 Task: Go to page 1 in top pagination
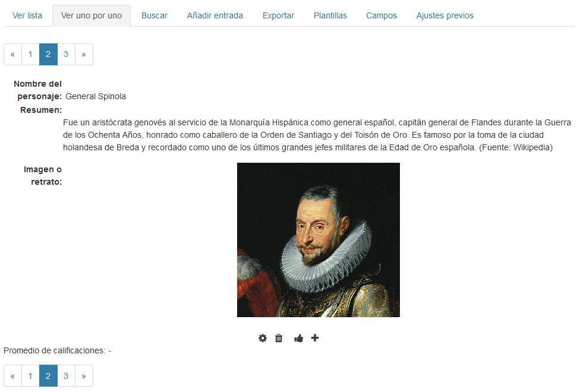(x=30, y=55)
